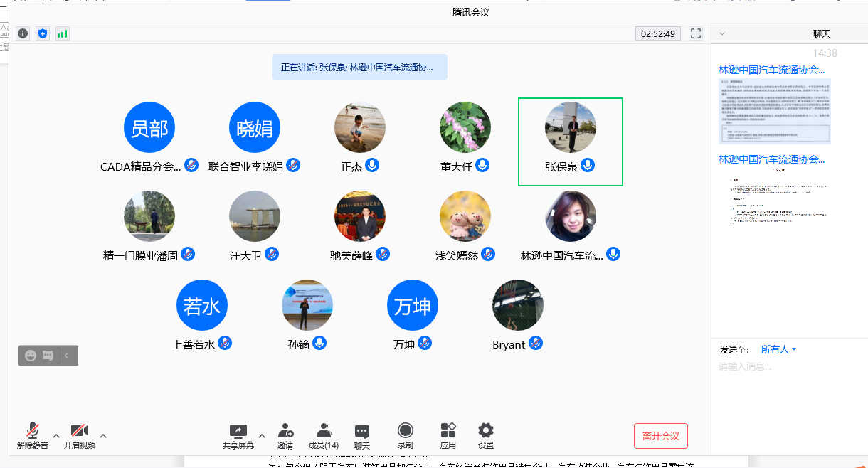
Task: Toggle the 聊天 chat panel
Action: 362,435
